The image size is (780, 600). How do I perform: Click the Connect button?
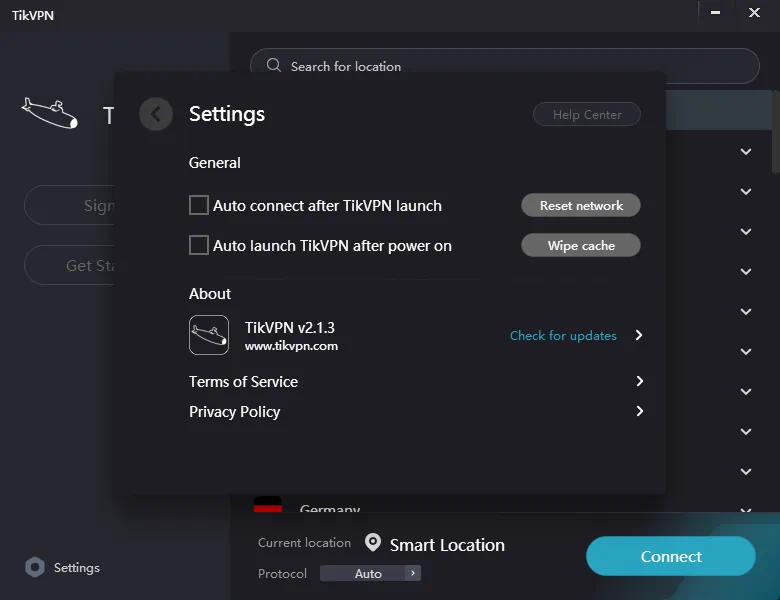(x=671, y=556)
